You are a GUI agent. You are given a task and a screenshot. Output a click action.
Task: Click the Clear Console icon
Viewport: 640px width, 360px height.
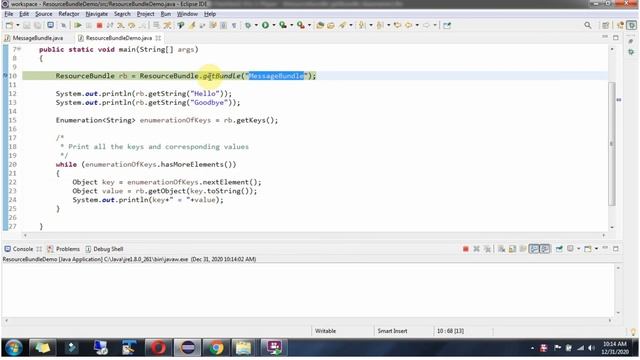(x=501, y=249)
